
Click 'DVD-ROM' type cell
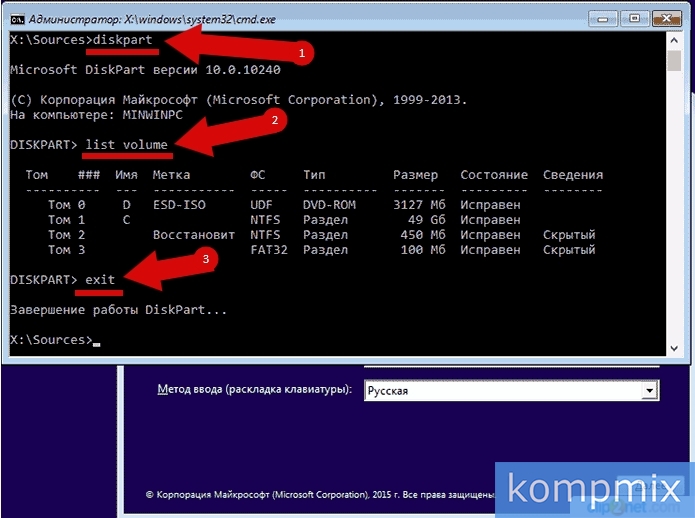tap(329, 205)
